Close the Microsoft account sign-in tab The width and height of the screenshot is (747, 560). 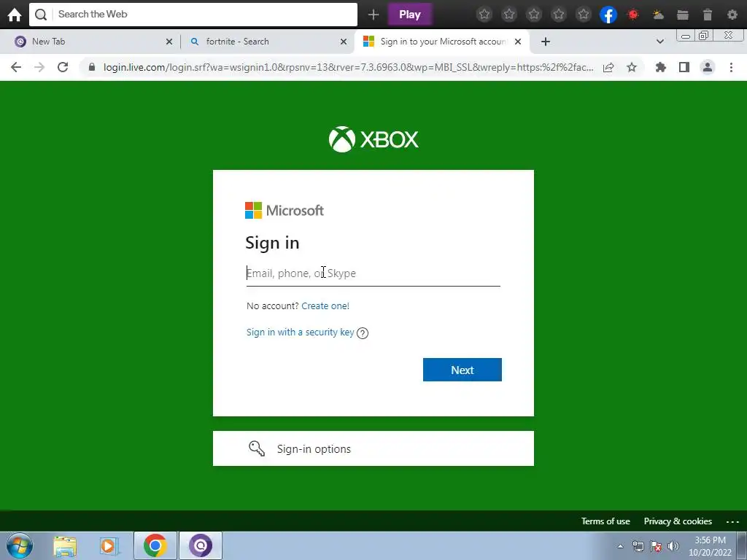click(518, 42)
